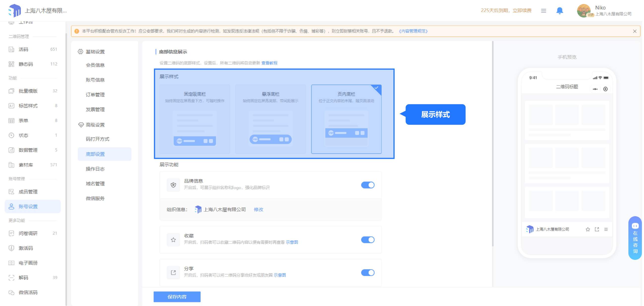This screenshot has width=644, height=306.
Task: Click the 查看教程 tutorial link
Action: pyautogui.click(x=269, y=63)
